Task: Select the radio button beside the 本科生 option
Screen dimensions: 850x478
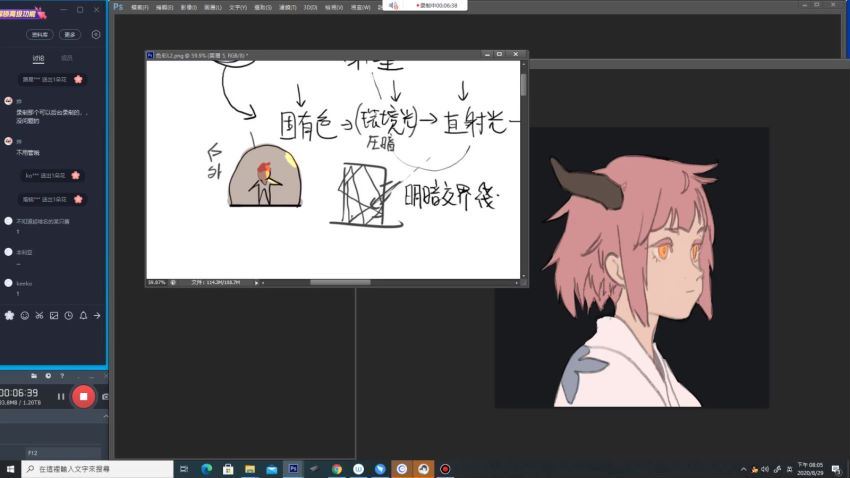Action: [x=9, y=252]
